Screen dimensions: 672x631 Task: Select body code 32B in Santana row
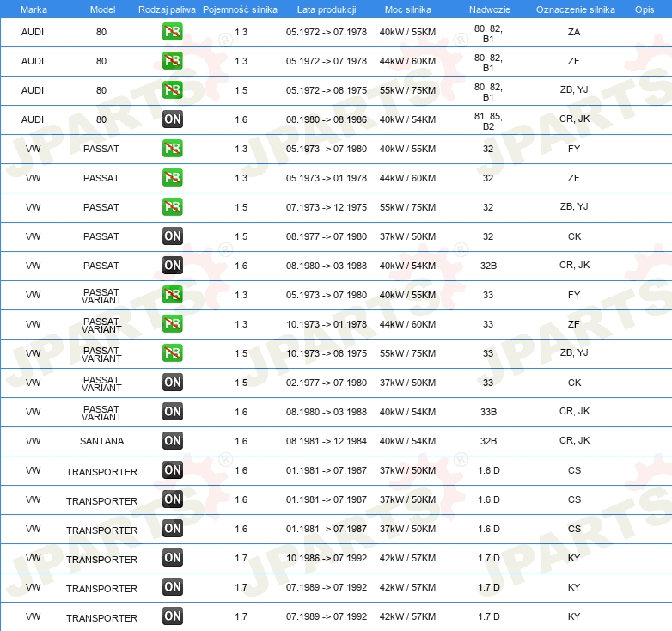(488, 441)
